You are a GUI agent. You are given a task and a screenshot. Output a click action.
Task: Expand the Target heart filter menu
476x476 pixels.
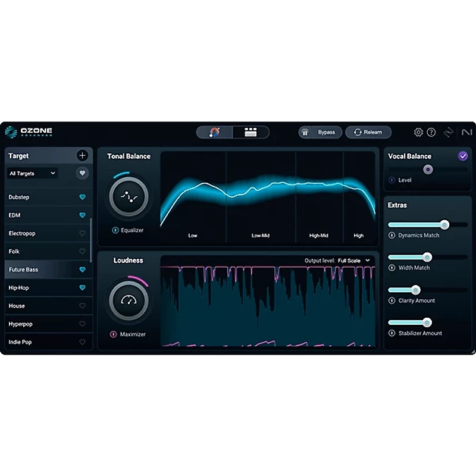(x=82, y=173)
